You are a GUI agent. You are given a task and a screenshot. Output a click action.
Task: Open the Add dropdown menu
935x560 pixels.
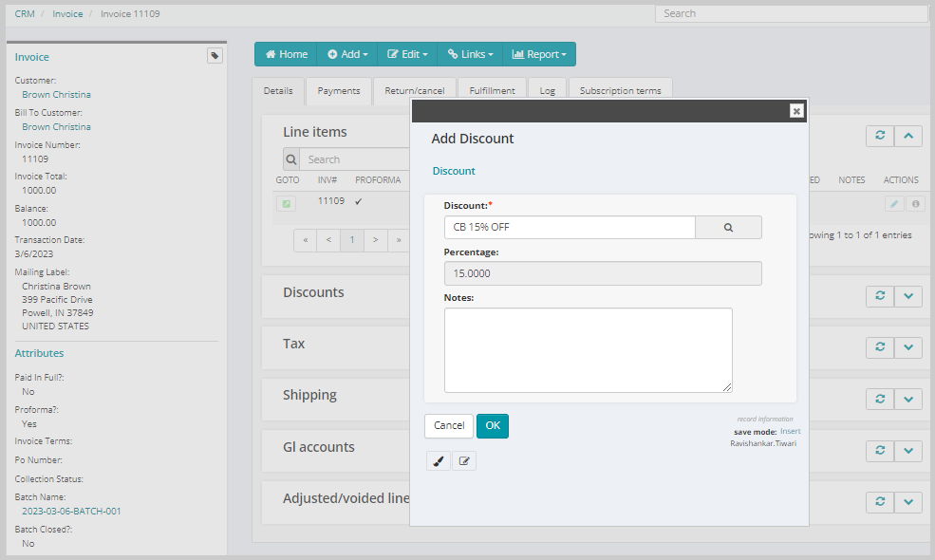point(347,54)
